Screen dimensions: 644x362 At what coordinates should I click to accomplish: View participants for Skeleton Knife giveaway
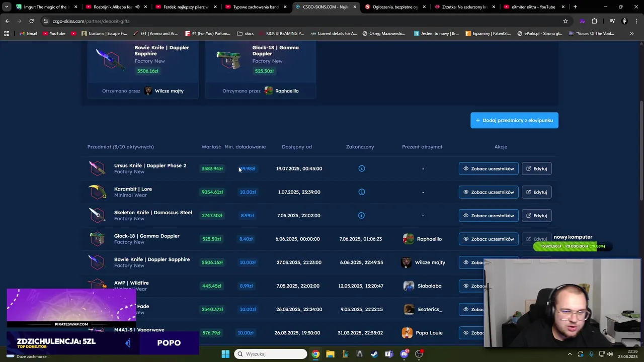pos(488,215)
